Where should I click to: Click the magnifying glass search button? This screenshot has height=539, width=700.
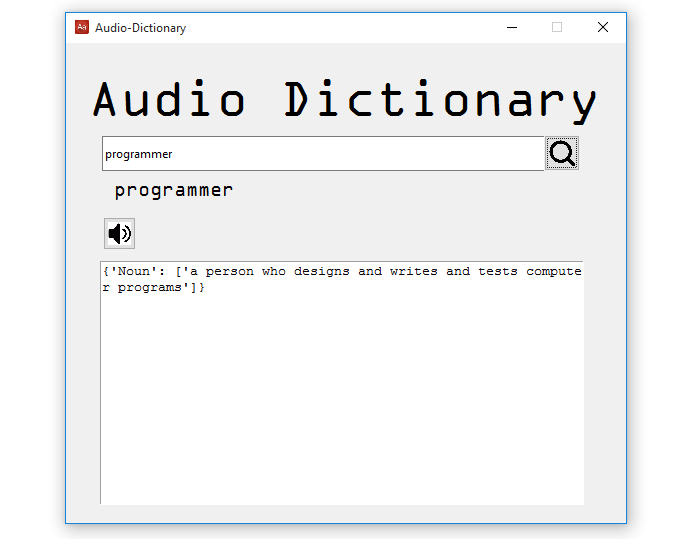tap(562, 153)
